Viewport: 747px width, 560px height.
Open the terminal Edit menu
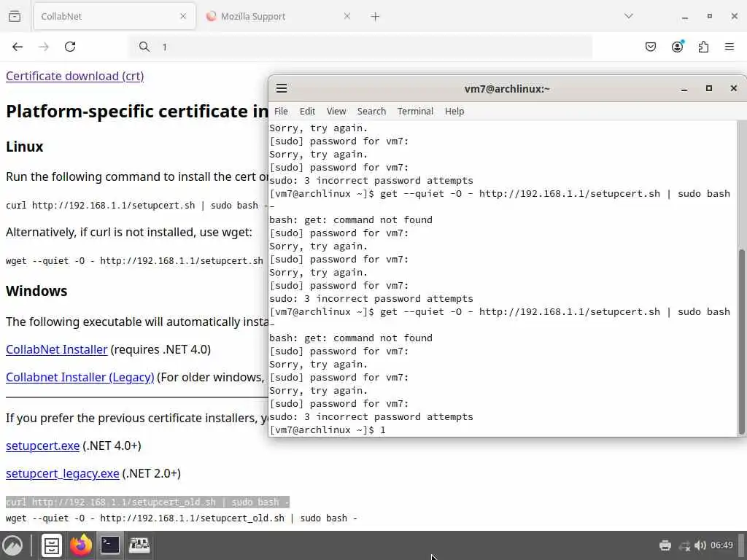coord(307,111)
